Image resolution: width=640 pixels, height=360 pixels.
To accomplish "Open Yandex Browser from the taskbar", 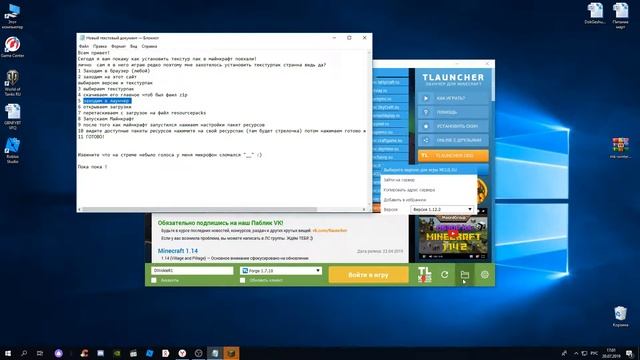I will (182, 353).
